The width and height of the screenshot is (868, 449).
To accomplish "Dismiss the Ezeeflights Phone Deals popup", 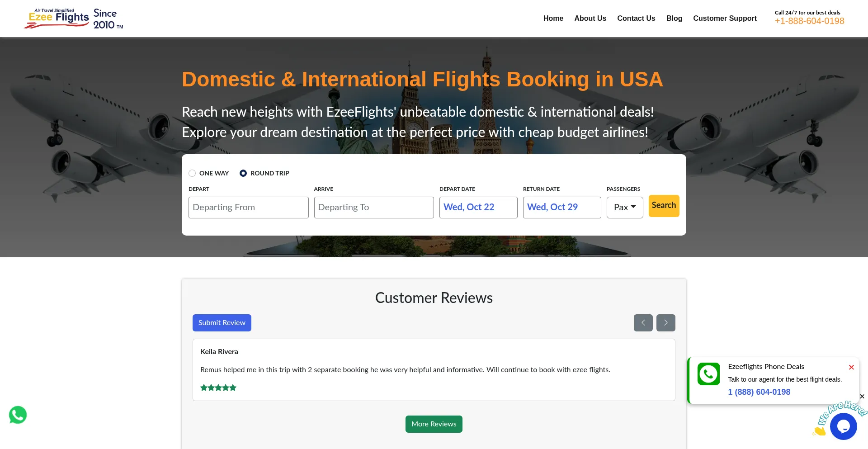I will pos(851,367).
